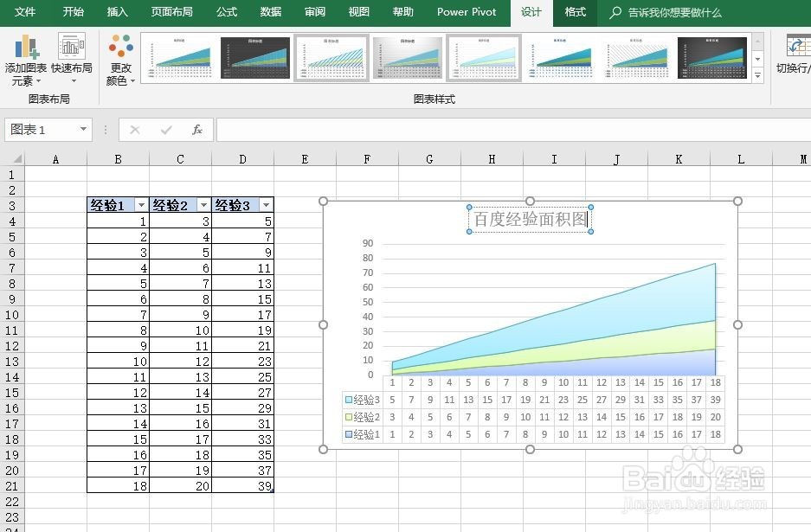Click the X cancel icon in formula bar
The image size is (811, 532).
tap(135, 129)
